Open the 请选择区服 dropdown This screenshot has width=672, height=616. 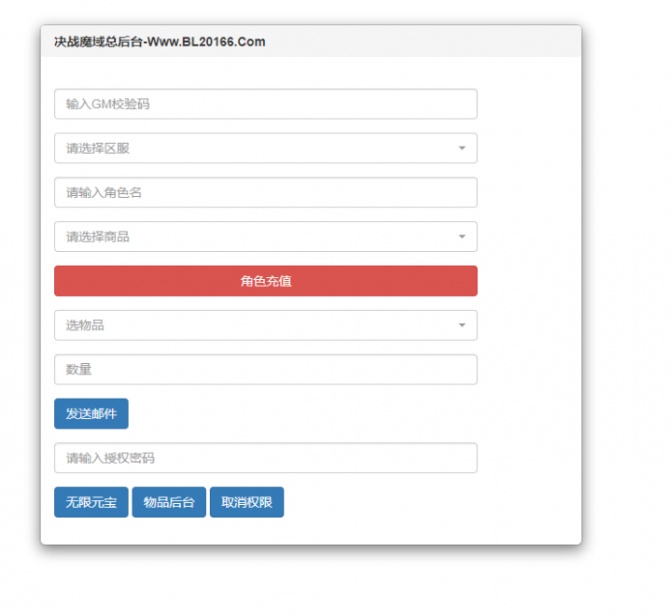pyautogui.click(x=266, y=148)
